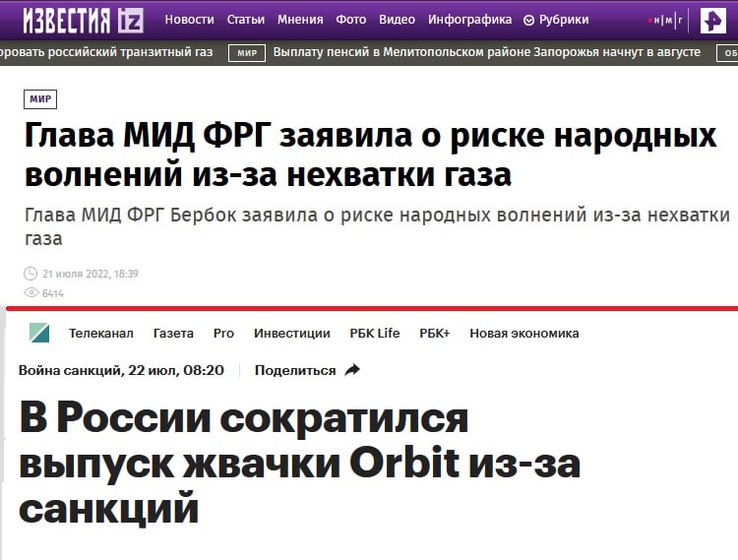Image resolution: width=738 pixels, height=560 pixels.
Task: Click headline about Глава МИД ФРГ
Action: coord(370,155)
